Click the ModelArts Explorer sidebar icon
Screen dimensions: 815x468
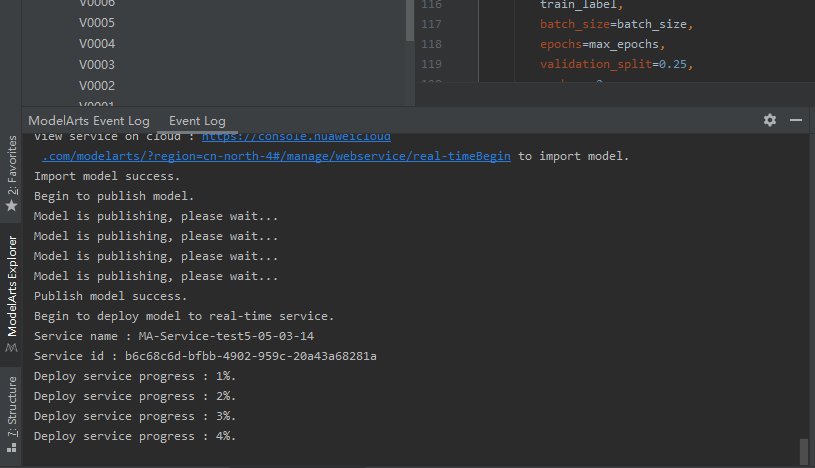12,347
